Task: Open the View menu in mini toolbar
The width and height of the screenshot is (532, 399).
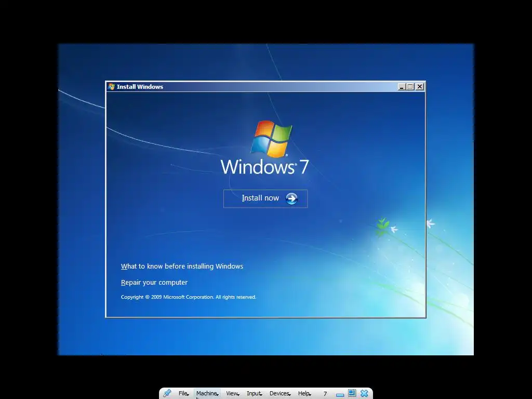Action: [233, 393]
